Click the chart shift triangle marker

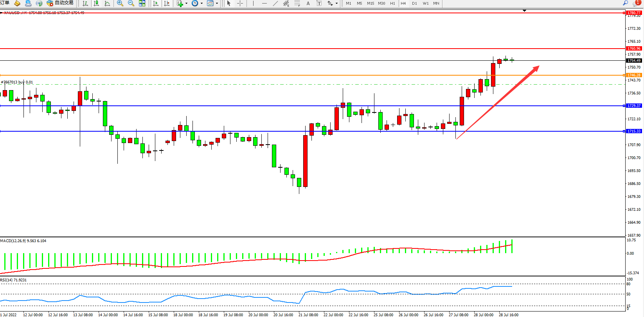pyautogui.click(x=525, y=11)
